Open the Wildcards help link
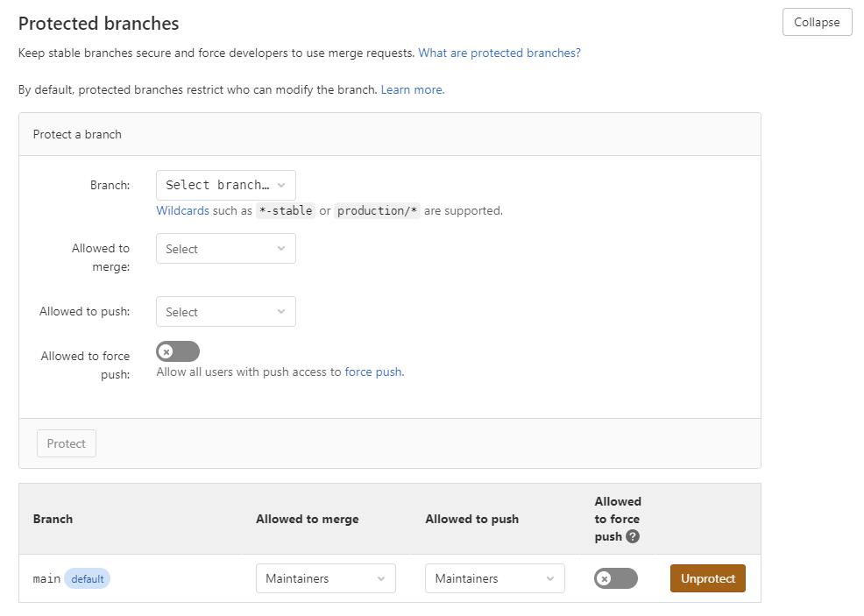Screen dimensions: 864x616 [182, 210]
